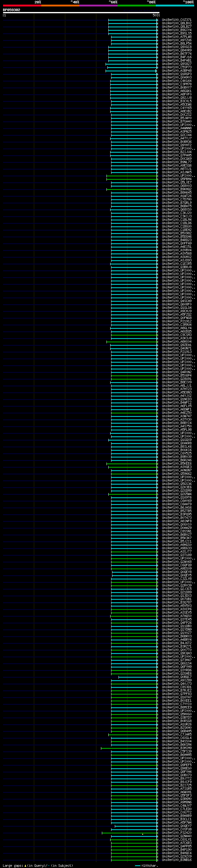Click the orange ~40% identity legend segment
197x868 pixels.
coord(60,6)
